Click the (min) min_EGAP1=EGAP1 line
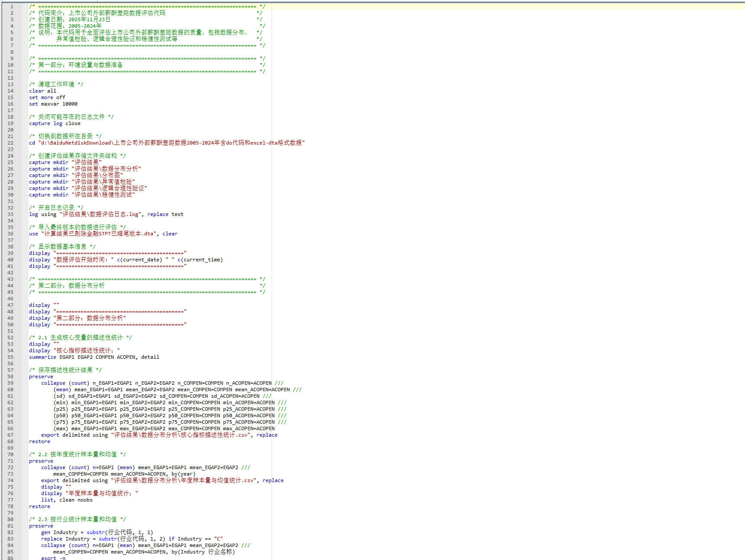Screen dimensions: 745x560 [x=170, y=402]
